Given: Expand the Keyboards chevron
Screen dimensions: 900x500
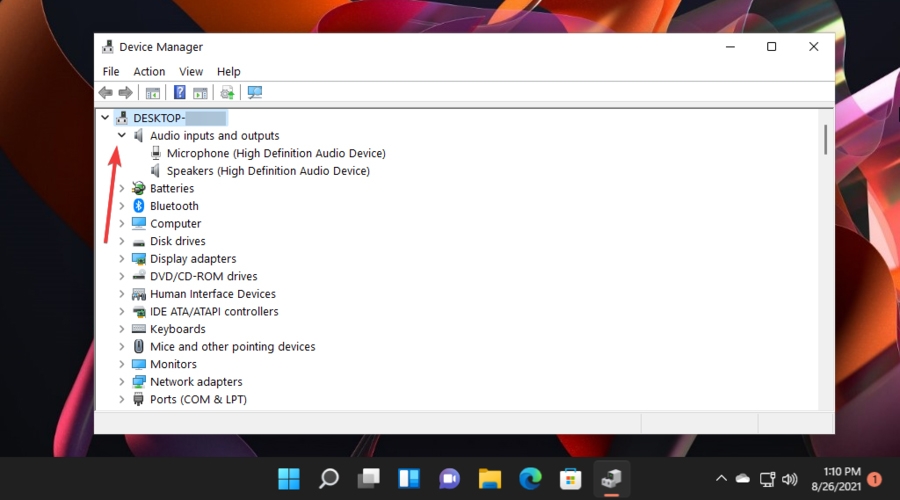Looking at the screenshot, I should pos(122,329).
